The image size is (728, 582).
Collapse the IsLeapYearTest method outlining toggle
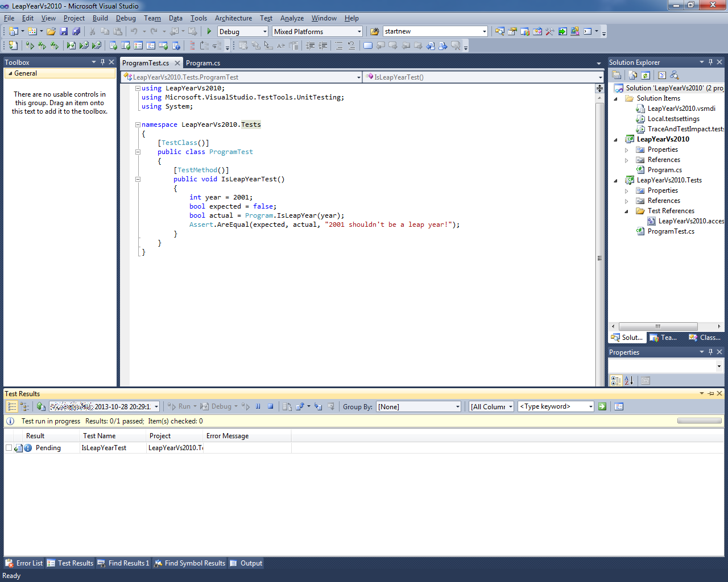click(138, 179)
